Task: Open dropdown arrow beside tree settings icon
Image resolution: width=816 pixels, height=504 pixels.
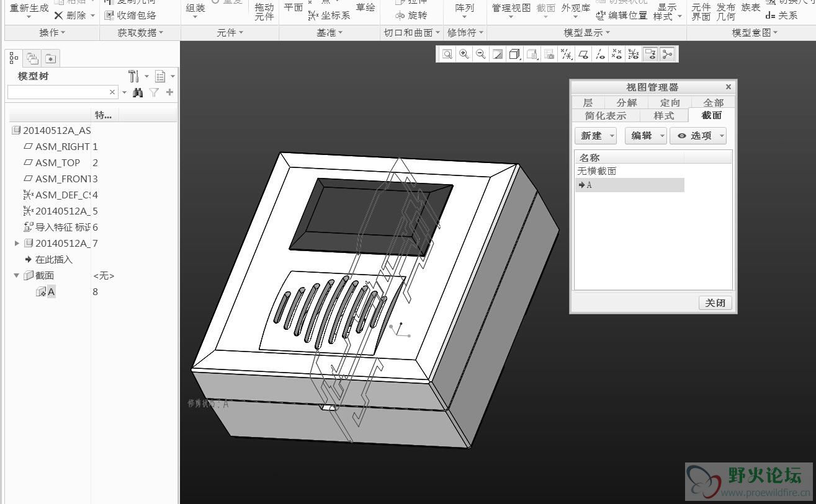Action: (x=146, y=76)
